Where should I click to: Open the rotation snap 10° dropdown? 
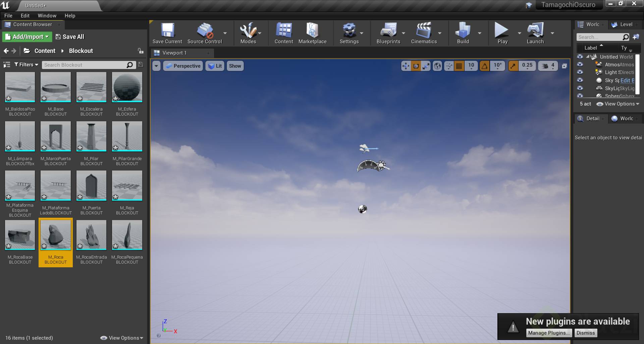(x=498, y=66)
